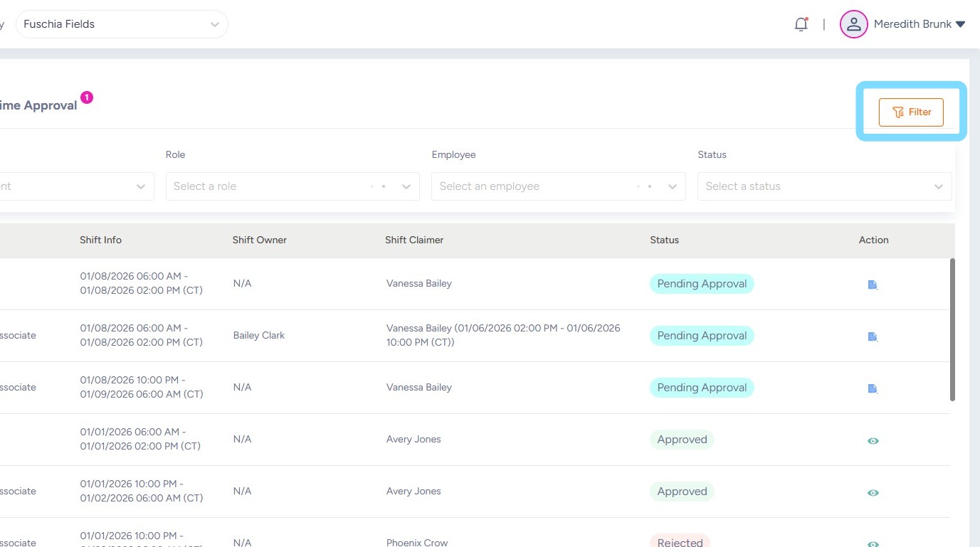980x547 pixels.
Task: Review the 10:00 PM pending Vanessa Bailey shift
Action: [x=873, y=388]
